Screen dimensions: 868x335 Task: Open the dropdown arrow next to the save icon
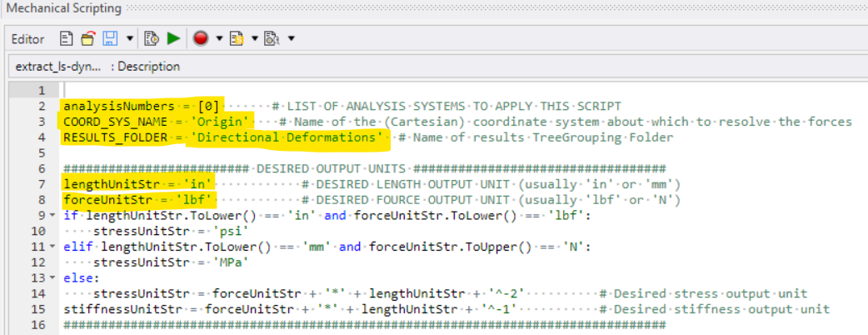point(130,39)
